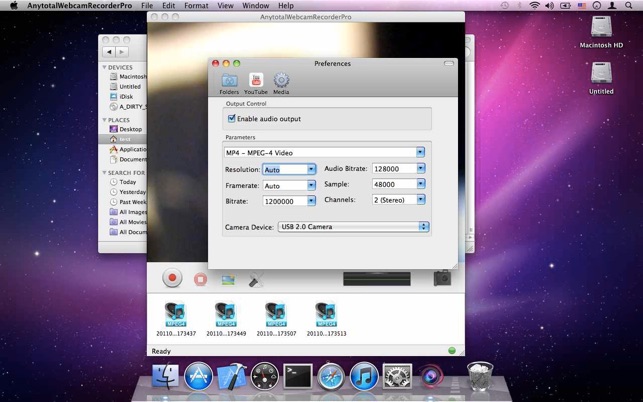
Task: Click the toolbar toggle pill in Preferences title bar
Action: (449, 64)
